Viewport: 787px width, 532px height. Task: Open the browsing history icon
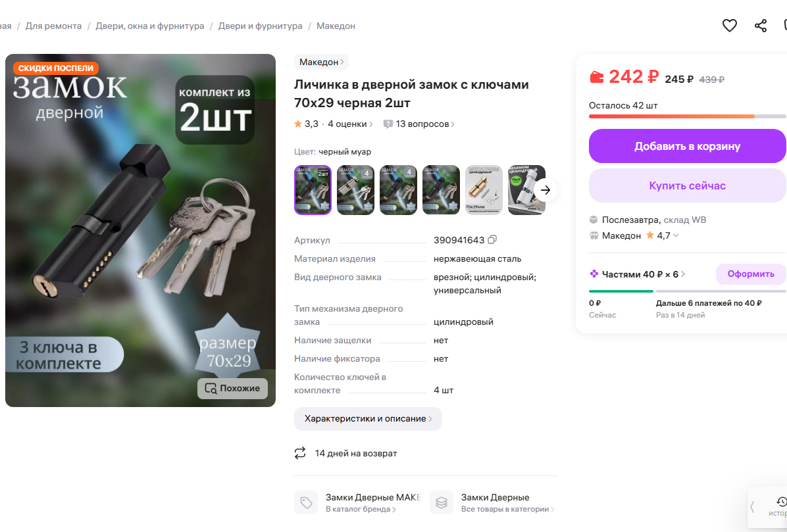click(x=781, y=502)
